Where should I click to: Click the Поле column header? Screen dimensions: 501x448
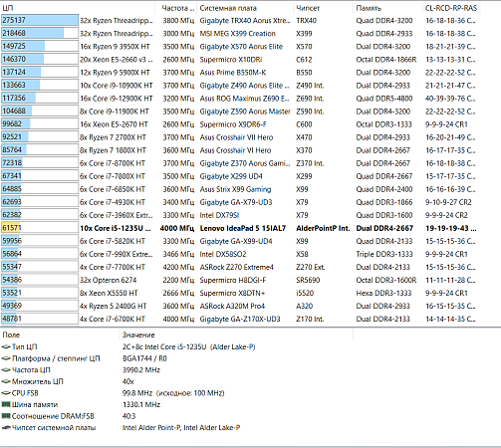60,335
